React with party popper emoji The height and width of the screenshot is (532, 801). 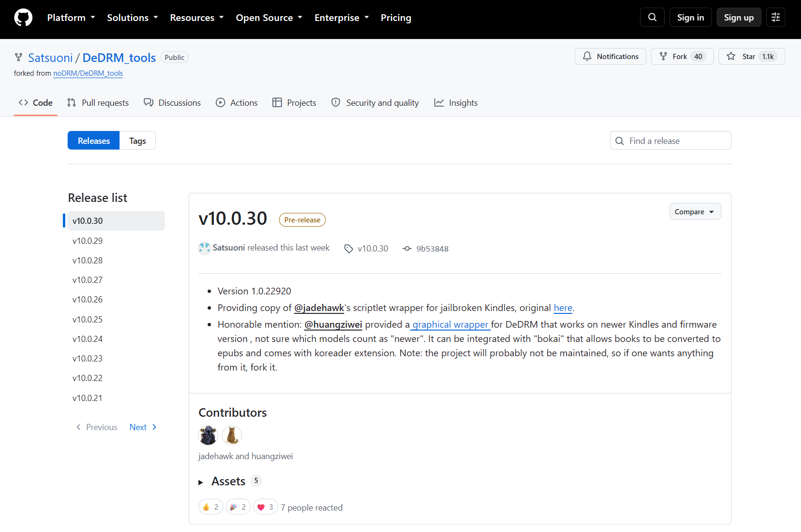coord(238,507)
